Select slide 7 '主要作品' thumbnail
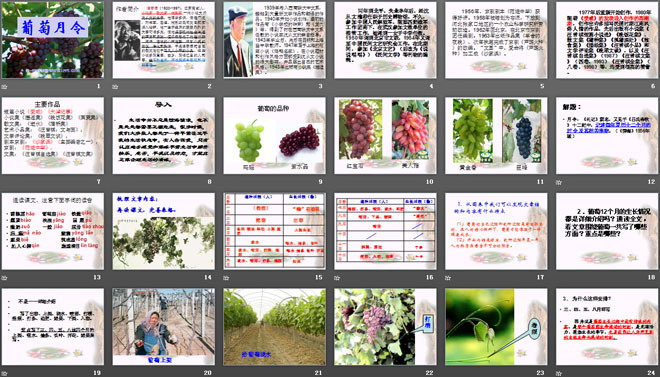The image size is (660, 377). tap(53, 135)
